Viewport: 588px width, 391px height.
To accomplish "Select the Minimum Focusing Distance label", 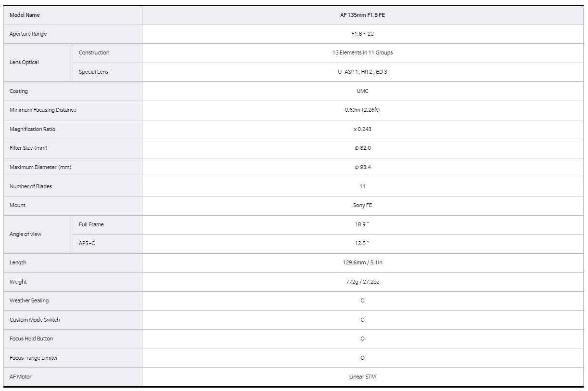I will [x=43, y=110].
